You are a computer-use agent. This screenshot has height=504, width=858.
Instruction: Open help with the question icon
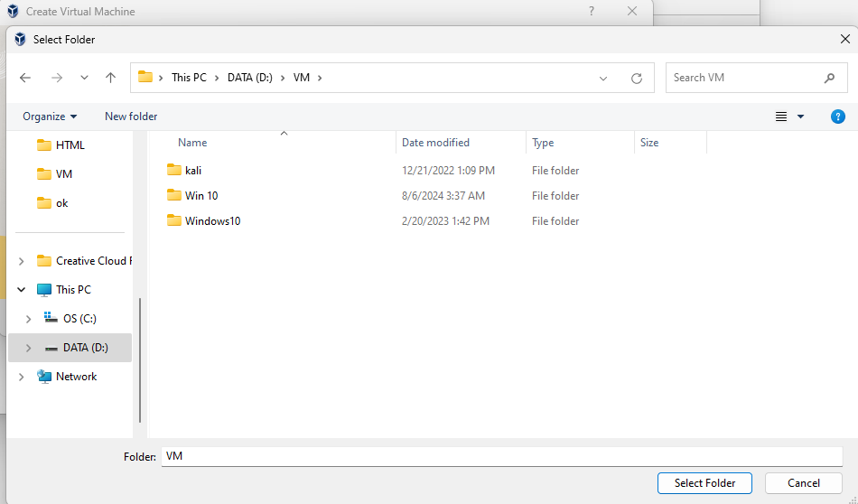(x=838, y=117)
